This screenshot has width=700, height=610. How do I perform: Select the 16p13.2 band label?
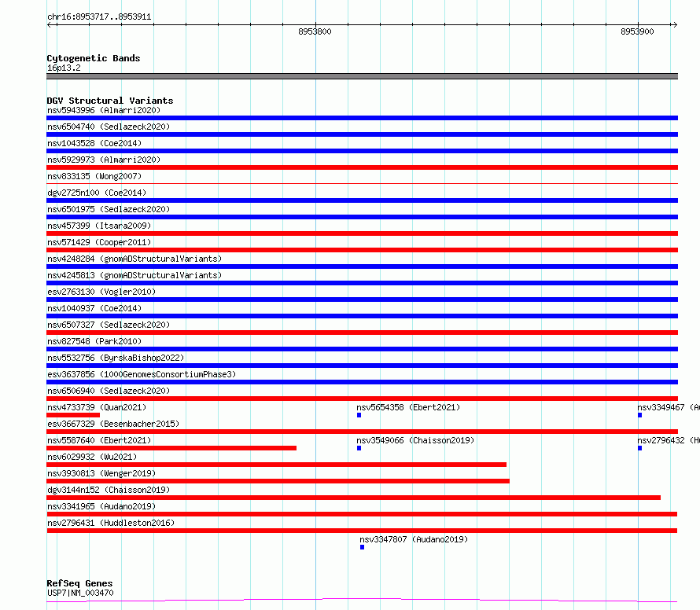(64, 68)
